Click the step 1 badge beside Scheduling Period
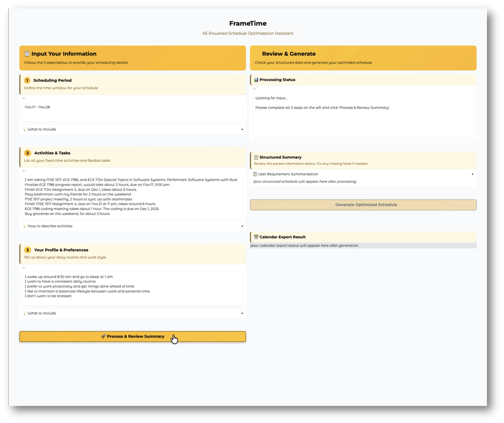The image size is (504, 423). [x=27, y=80]
